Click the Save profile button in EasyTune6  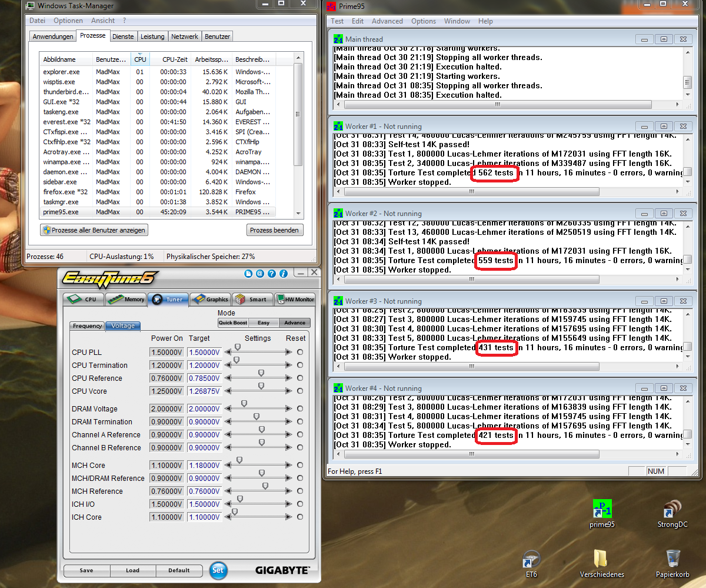[x=86, y=570]
